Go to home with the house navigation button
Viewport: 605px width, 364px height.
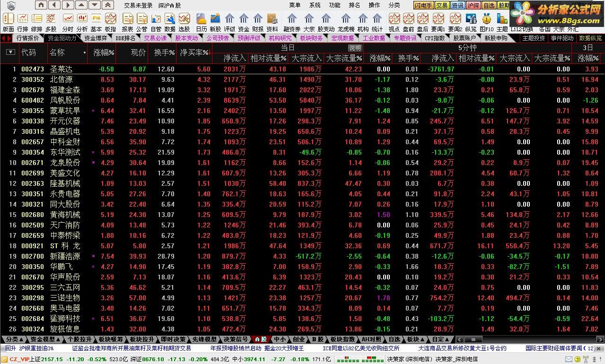click(41, 5)
